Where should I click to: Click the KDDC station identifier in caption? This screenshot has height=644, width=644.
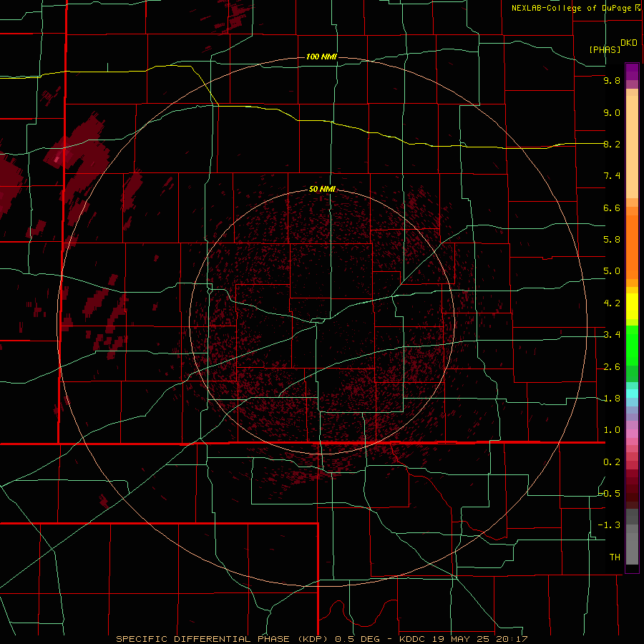pos(412,639)
